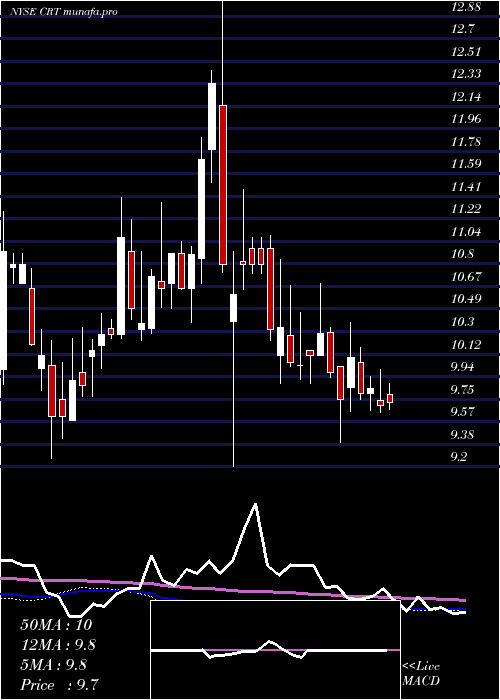
Task: Click the 12.33 price axis label
Action: click(x=466, y=74)
